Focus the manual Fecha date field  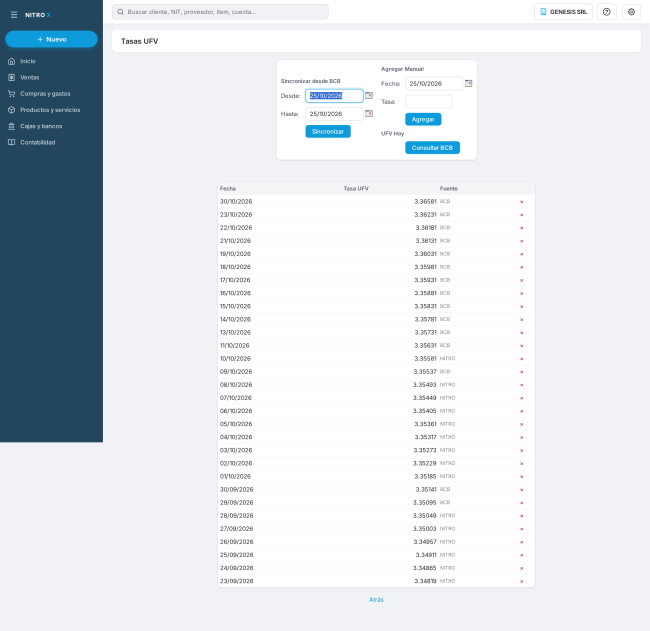tap(434, 83)
